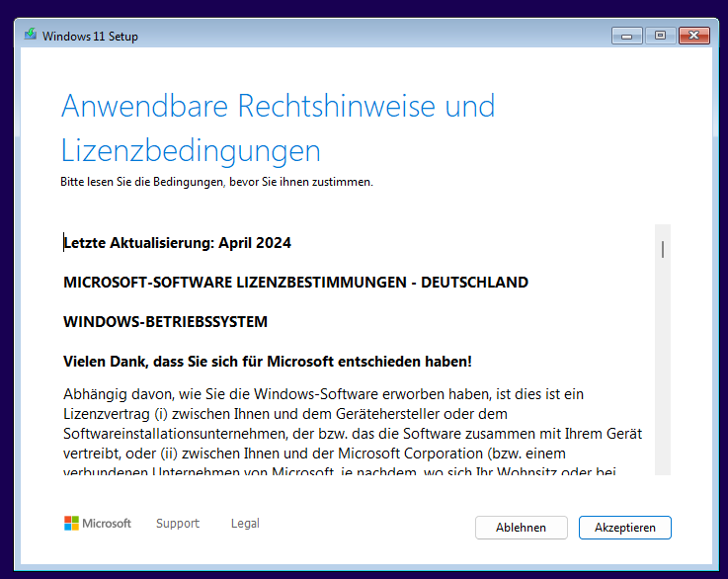Minimize the Windows 11 Setup window
728x579 pixels.
(x=627, y=36)
